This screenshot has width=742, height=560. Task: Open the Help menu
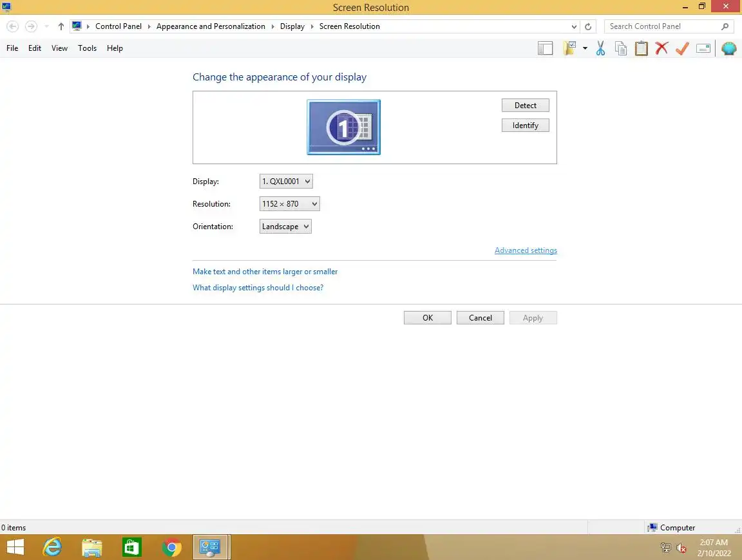click(115, 48)
